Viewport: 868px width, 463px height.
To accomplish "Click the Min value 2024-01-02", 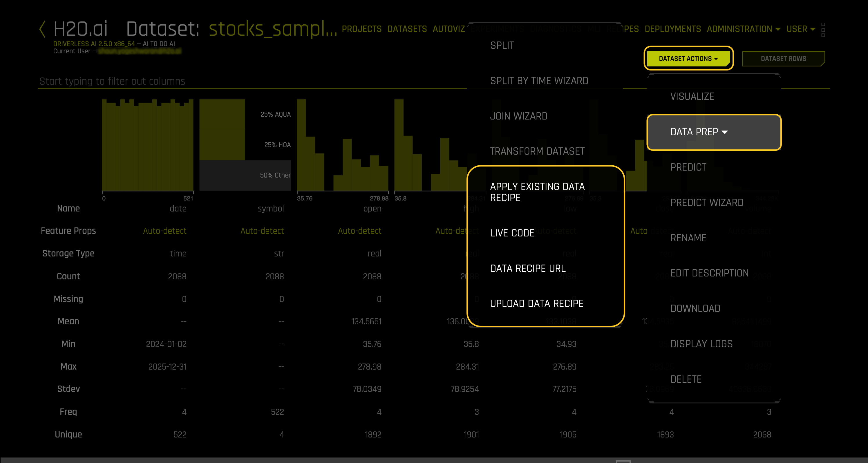I will 166,344.
